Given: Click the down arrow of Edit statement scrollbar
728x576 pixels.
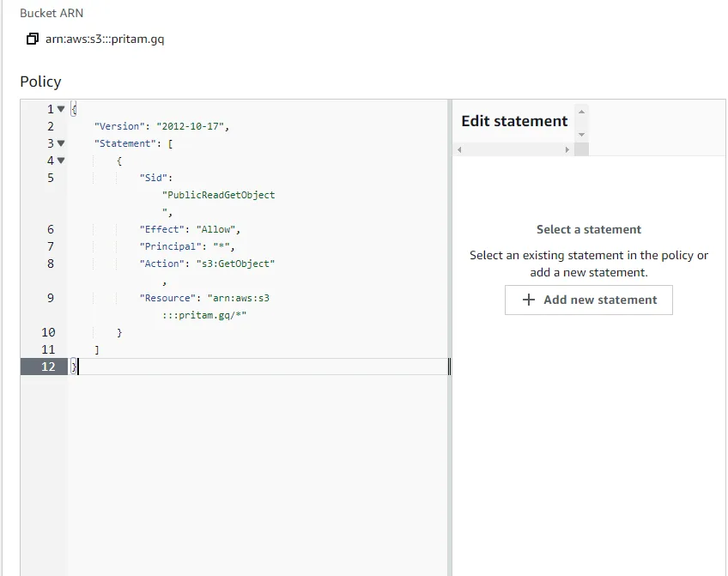Looking at the screenshot, I should click(x=581, y=135).
